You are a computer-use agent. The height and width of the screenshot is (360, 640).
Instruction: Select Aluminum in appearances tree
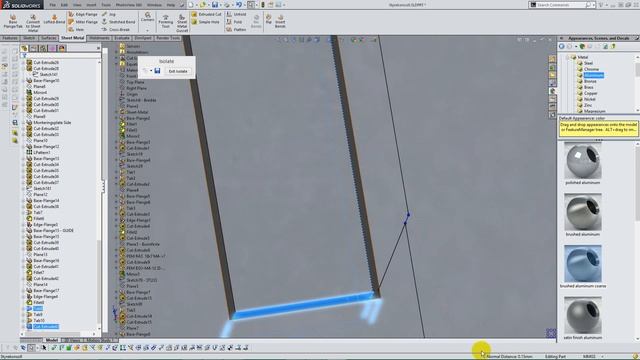pos(593,75)
